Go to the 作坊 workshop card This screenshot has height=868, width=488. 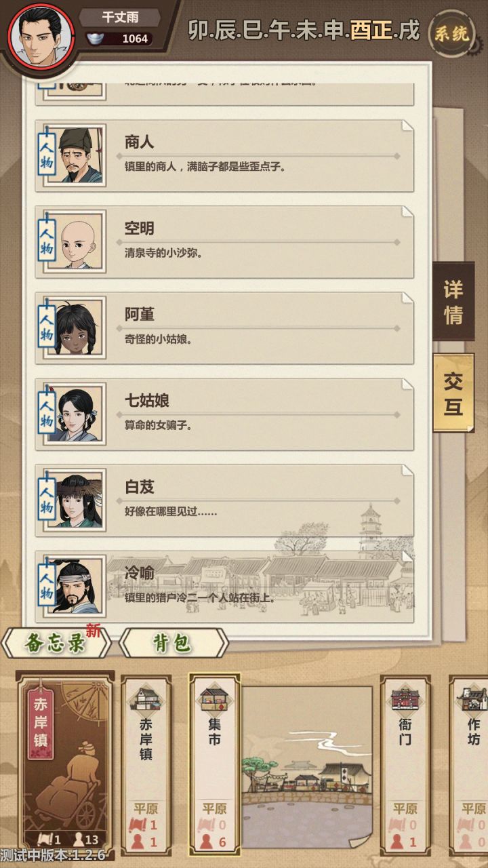(471, 764)
